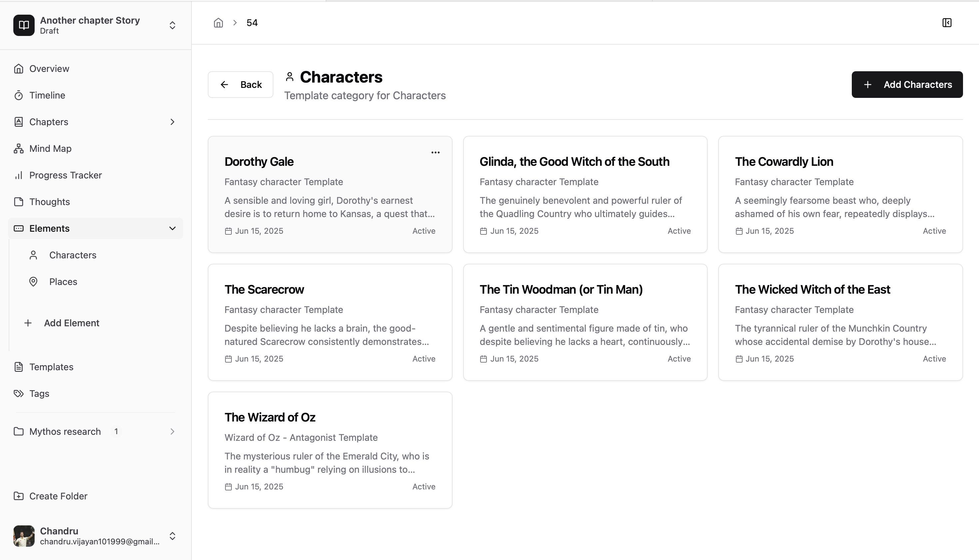Click Add Element in the sidebar
This screenshot has width=979, height=560.
[100, 323]
